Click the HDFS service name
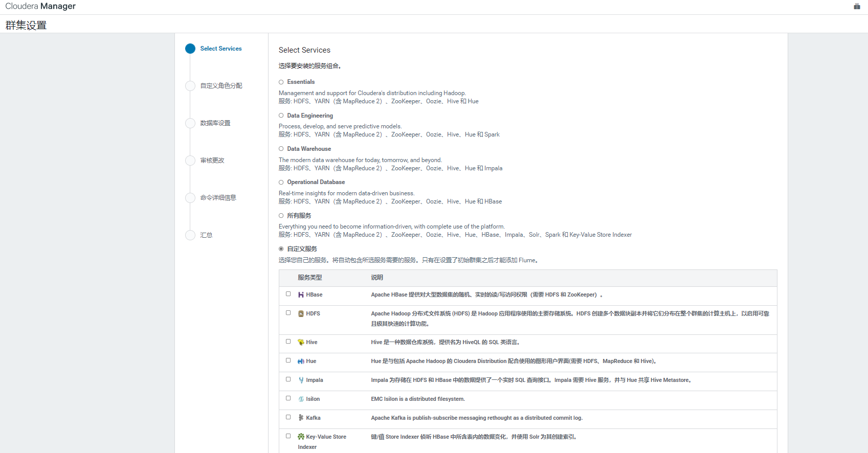 (x=313, y=314)
